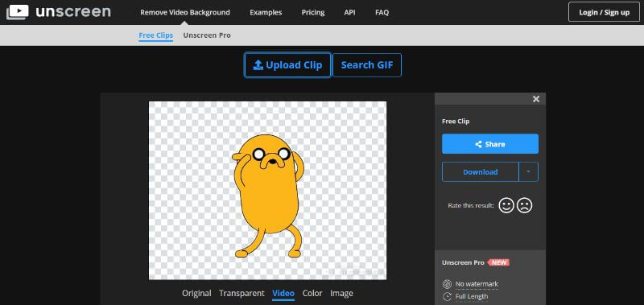The image size is (644, 305).
Task: Click the Full Length link
Action: click(472, 296)
